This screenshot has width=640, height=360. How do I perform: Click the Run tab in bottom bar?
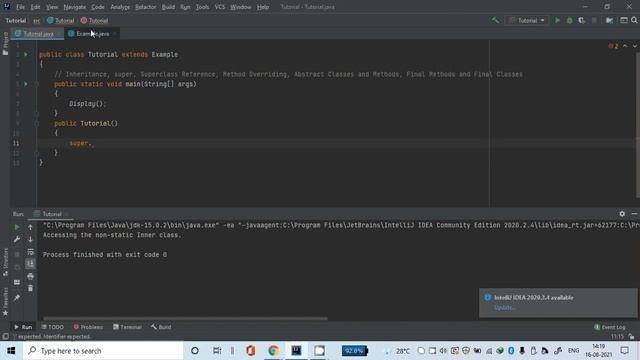click(x=23, y=327)
